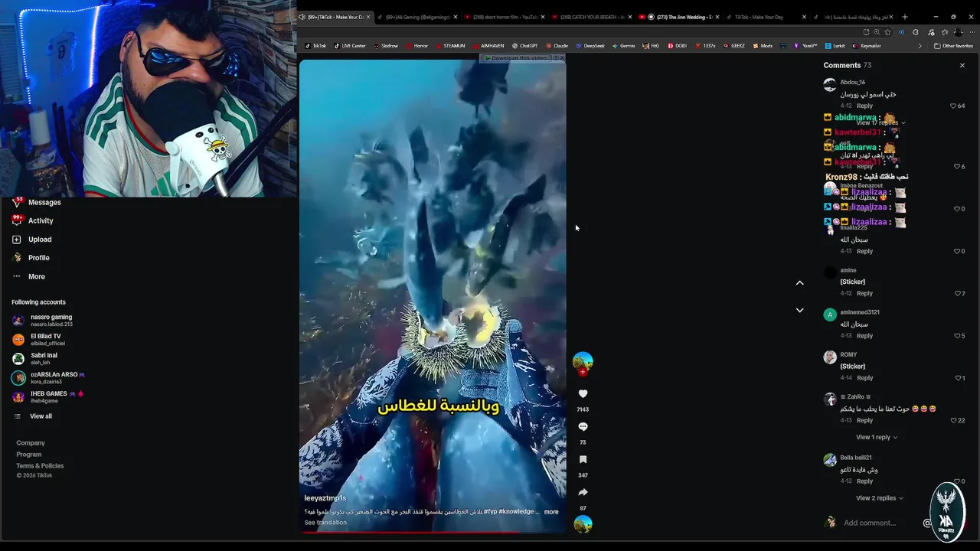Open the Claude bookmark
Screen dimensions: 980x551
pyautogui.click(x=556, y=46)
